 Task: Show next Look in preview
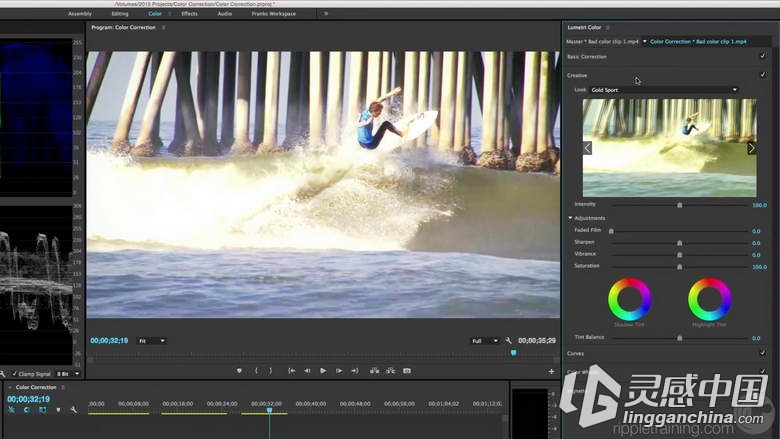pos(752,148)
